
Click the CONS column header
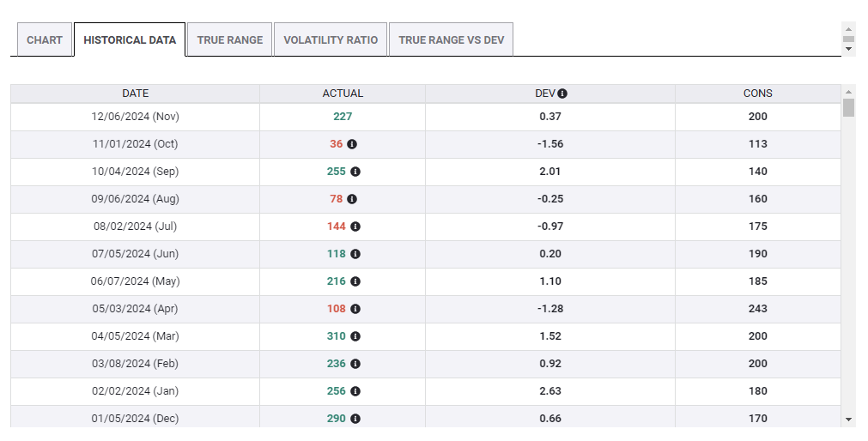pyautogui.click(x=757, y=94)
